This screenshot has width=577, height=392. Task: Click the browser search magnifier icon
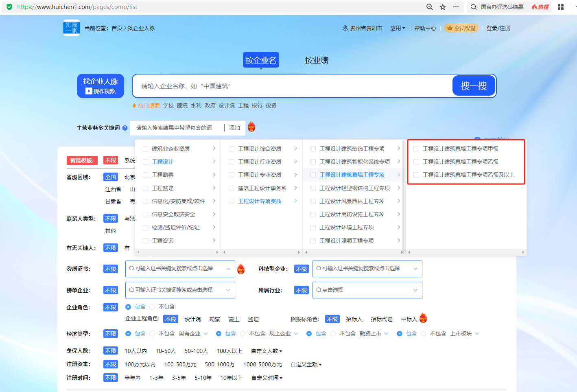click(429, 7)
